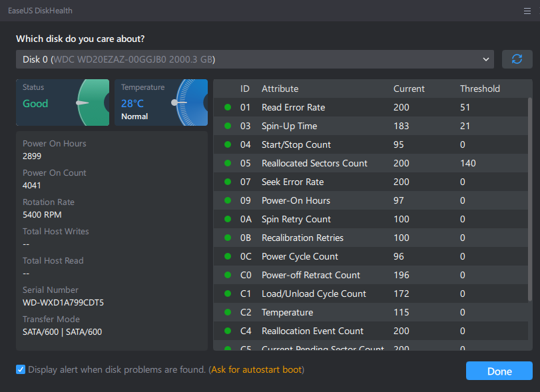Click the ID column header
This screenshot has width=540, height=392.
click(245, 89)
